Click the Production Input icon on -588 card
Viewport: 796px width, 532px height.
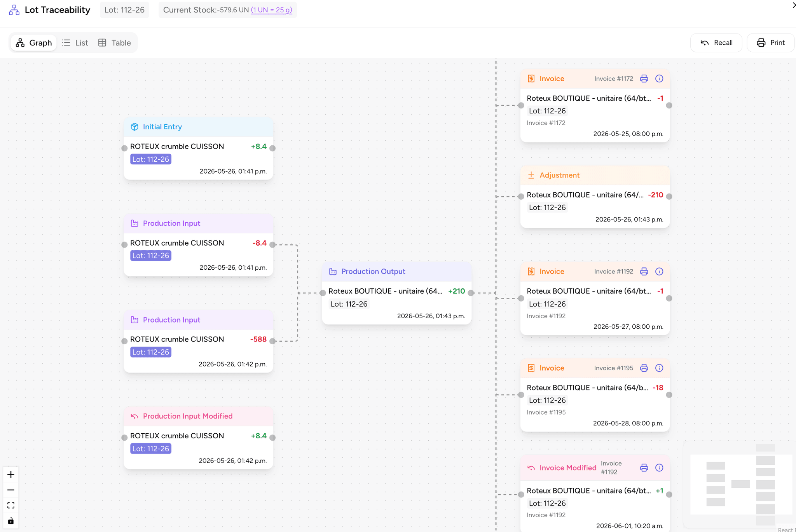tap(134, 320)
